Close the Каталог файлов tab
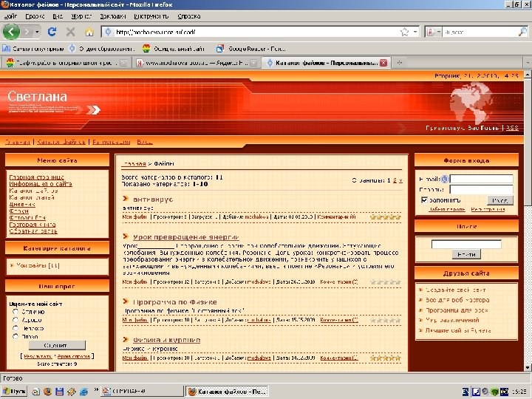Image resolution: width=532 pixels, height=399 pixels. 383,63
